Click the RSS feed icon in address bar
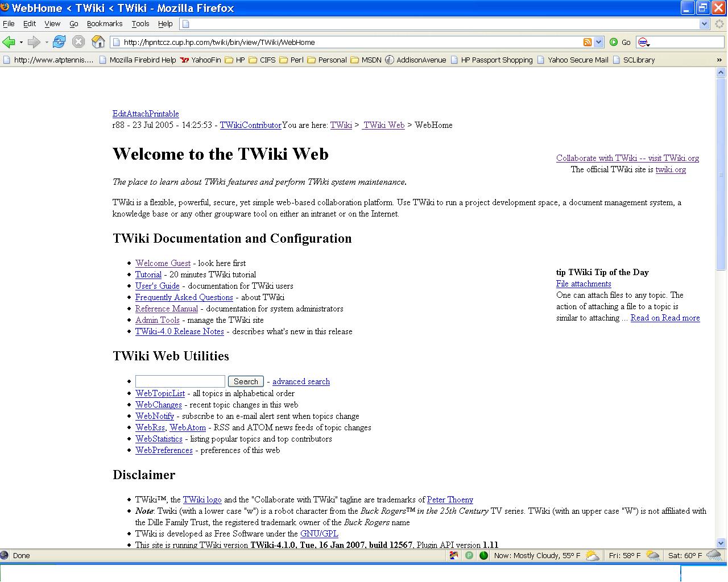728x582 pixels. point(588,42)
